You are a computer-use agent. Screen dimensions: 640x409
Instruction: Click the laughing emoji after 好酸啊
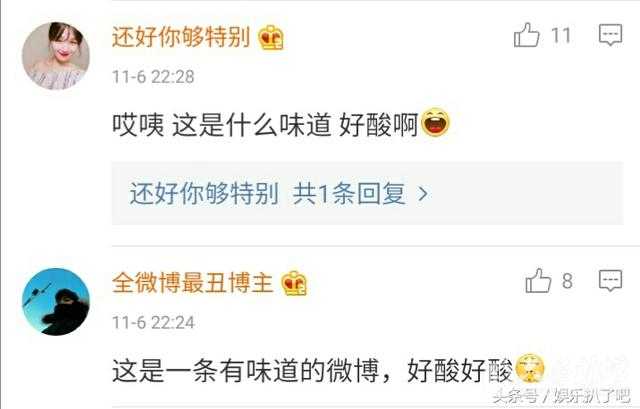(436, 122)
